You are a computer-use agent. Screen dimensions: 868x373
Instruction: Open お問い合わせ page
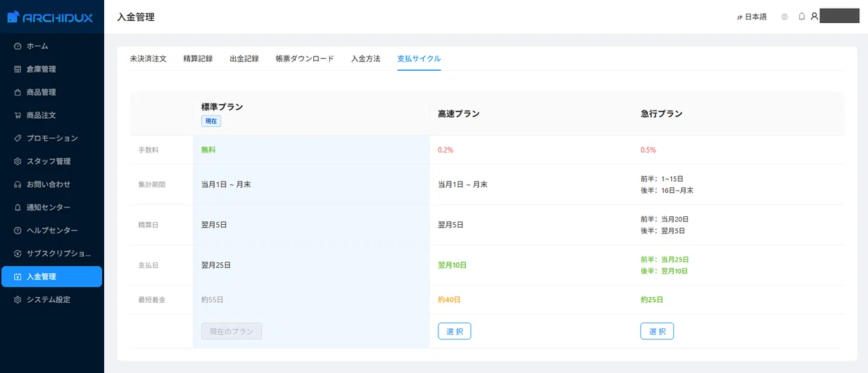point(52,184)
